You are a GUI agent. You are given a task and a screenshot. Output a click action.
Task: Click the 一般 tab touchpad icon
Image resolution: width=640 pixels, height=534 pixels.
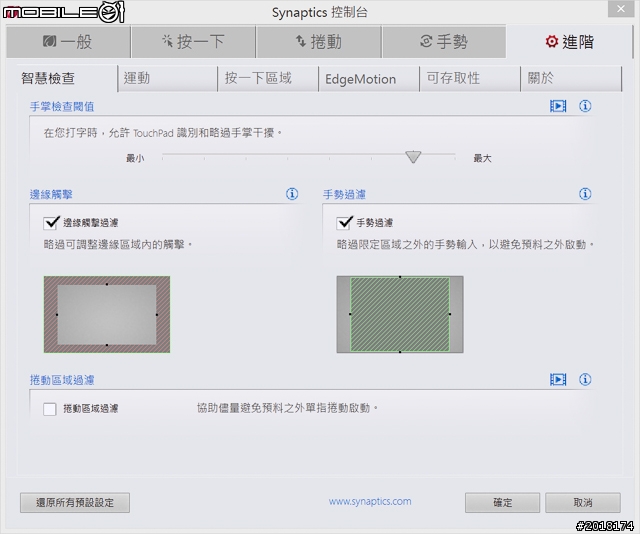[x=50, y=41]
